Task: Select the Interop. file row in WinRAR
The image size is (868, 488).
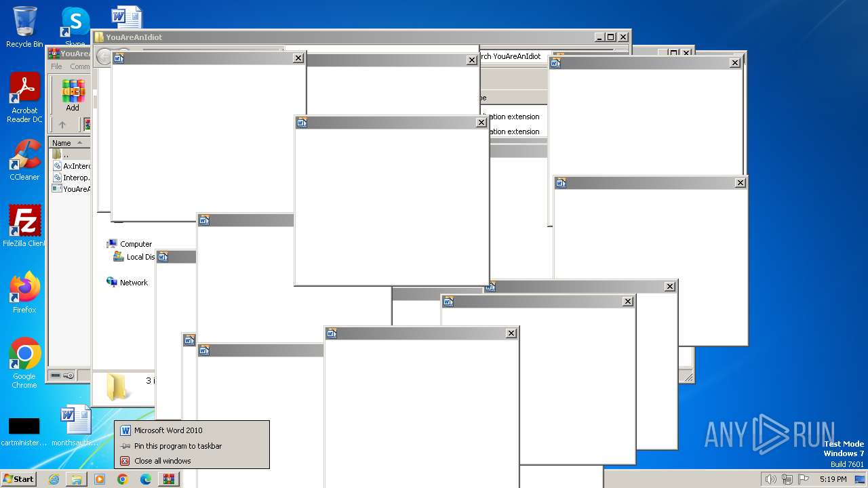Action: 71,178
